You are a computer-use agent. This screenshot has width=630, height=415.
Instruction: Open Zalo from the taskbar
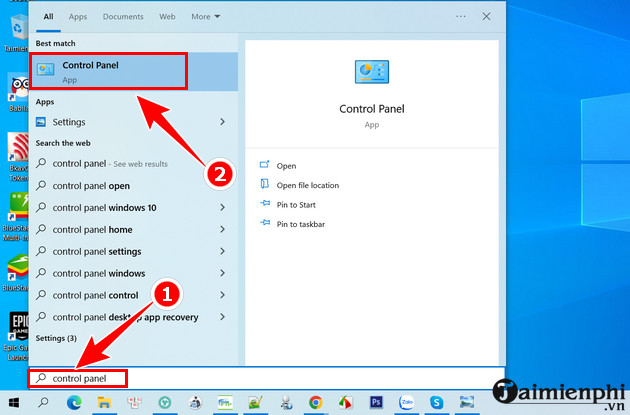pyautogui.click(x=407, y=402)
